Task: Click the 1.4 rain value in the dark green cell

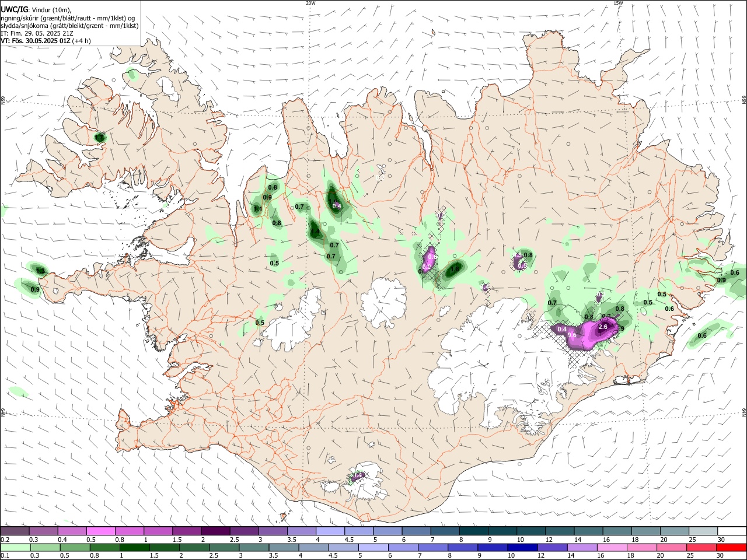Action: (315, 232)
